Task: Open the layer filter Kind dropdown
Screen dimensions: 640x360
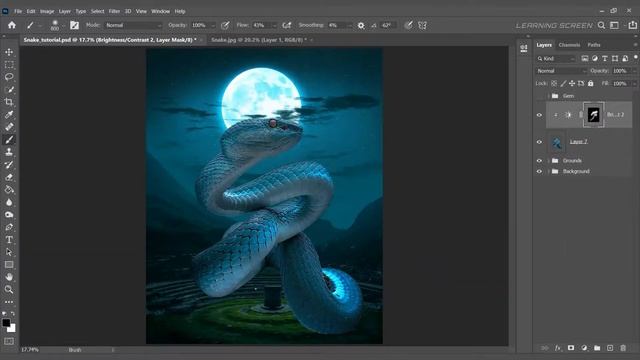Action: click(556, 59)
